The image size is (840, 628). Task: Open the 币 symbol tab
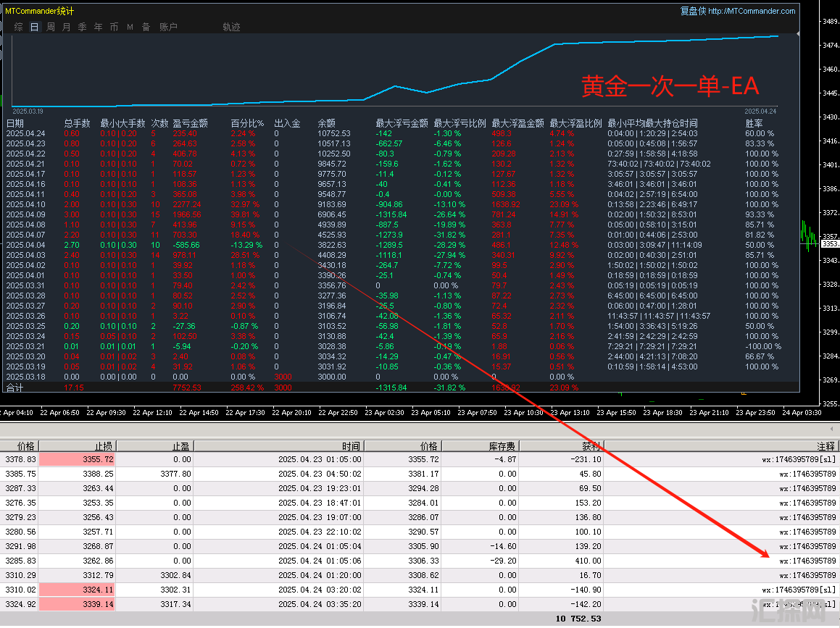[114, 27]
